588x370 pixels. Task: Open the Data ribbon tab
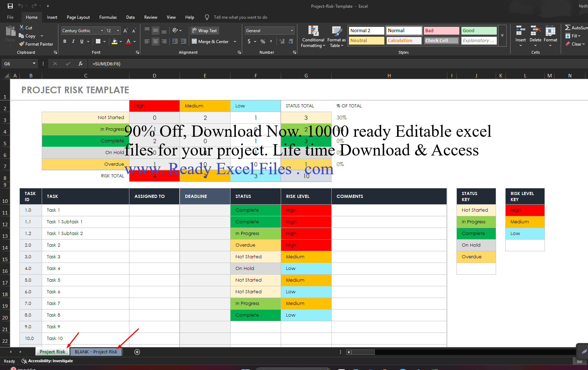point(130,17)
